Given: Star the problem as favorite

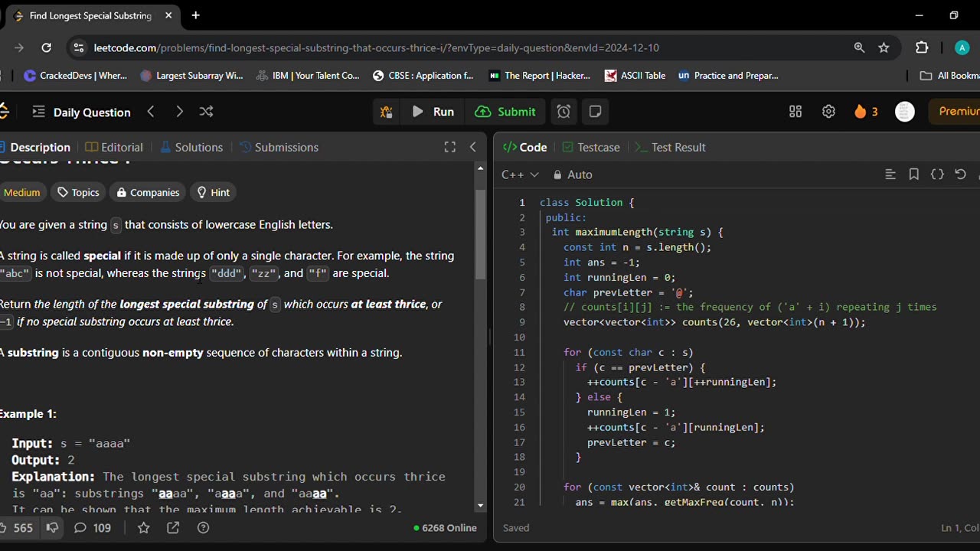Looking at the screenshot, I should coord(143,527).
